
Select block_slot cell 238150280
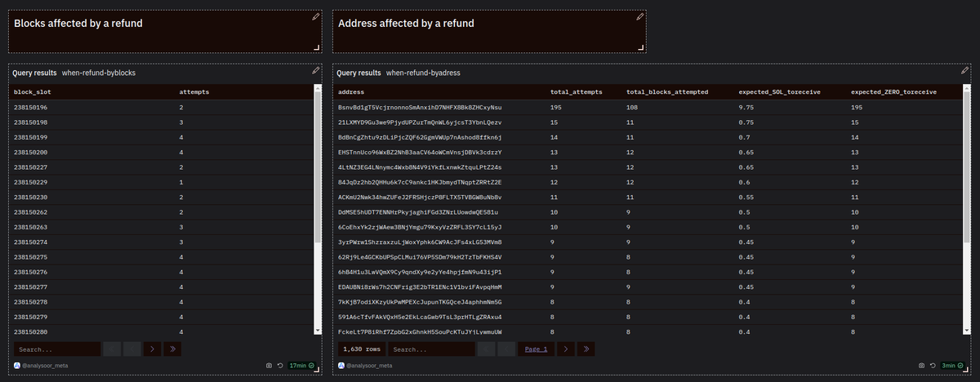31,332
